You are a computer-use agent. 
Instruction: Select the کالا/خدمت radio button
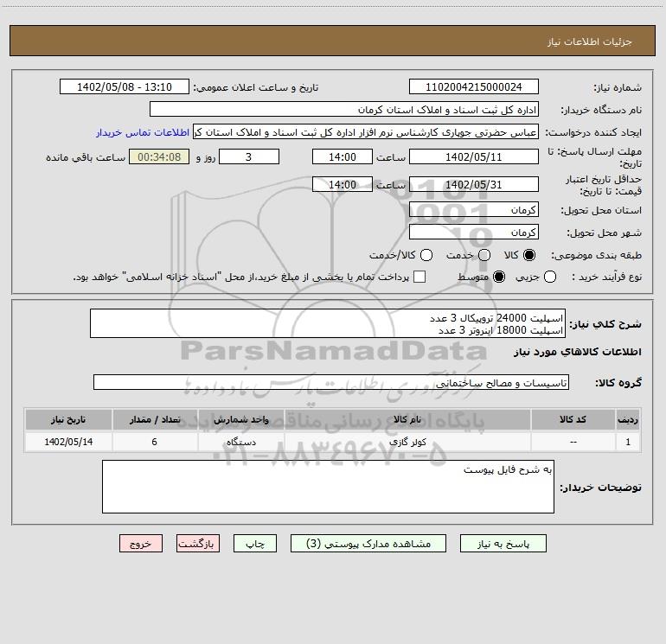[x=426, y=255]
